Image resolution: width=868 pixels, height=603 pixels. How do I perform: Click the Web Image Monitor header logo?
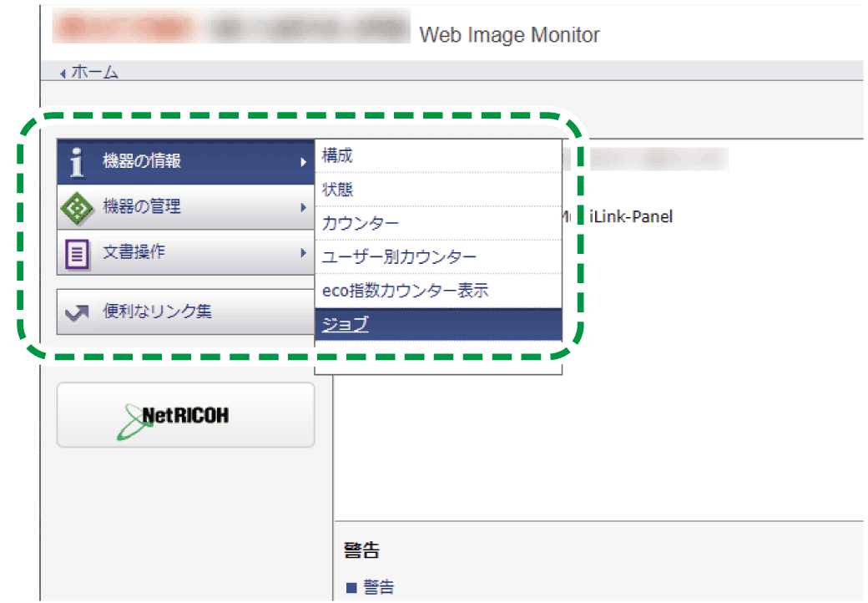[x=510, y=34]
